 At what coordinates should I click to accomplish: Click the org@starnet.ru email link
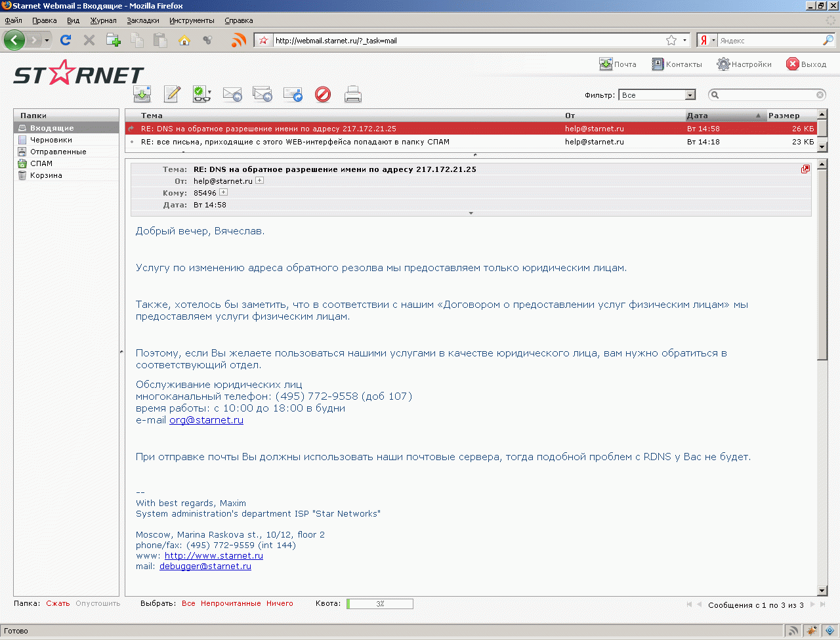(x=206, y=420)
